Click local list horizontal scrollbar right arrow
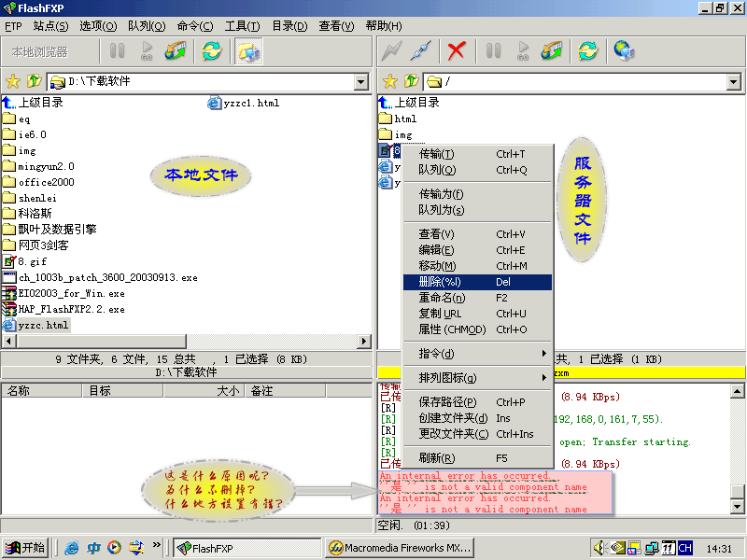 tap(364, 341)
